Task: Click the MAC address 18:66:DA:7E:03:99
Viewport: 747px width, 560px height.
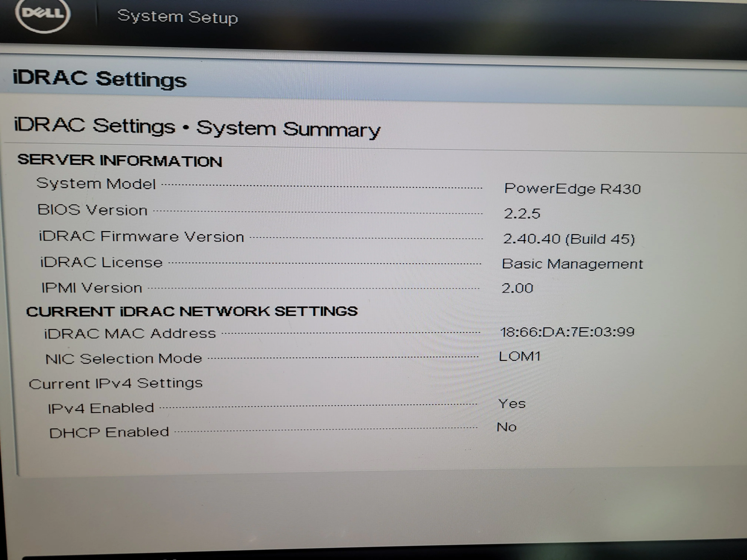Action: pyautogui.click(x=567, y=332)
